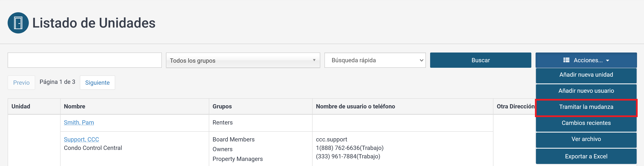Go to Siguiente page
The image size is (644, 166).
tap(97, 83)
